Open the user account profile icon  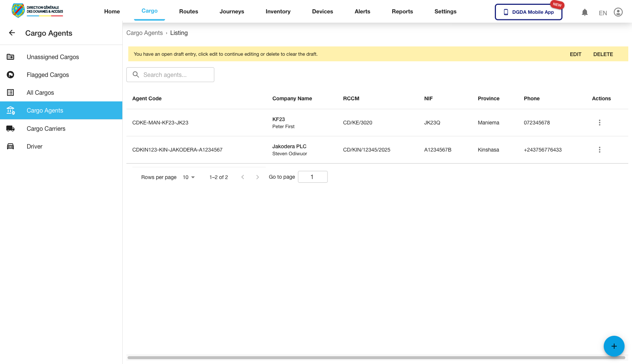618,12
